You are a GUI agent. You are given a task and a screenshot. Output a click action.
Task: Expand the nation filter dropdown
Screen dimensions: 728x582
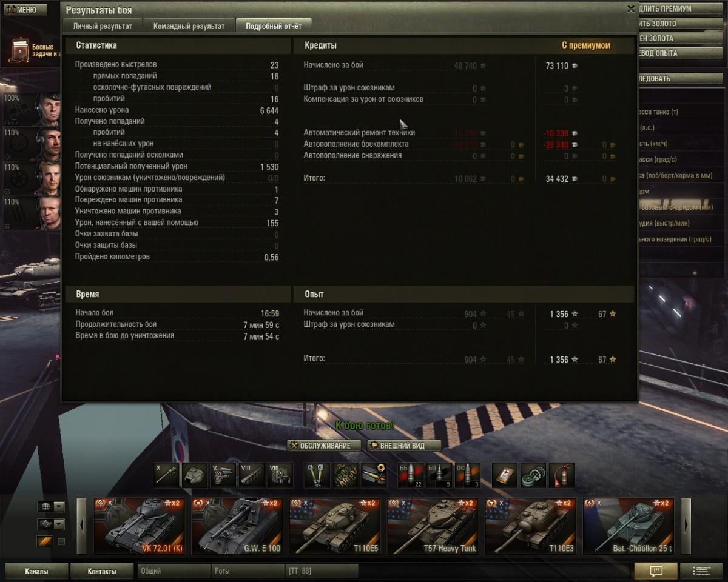point(59,507)
